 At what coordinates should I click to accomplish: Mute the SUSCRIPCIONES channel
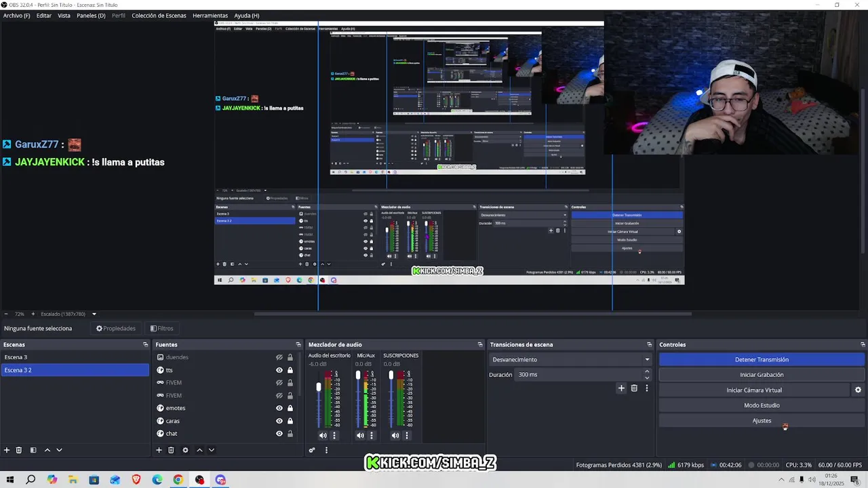point(395,435)
